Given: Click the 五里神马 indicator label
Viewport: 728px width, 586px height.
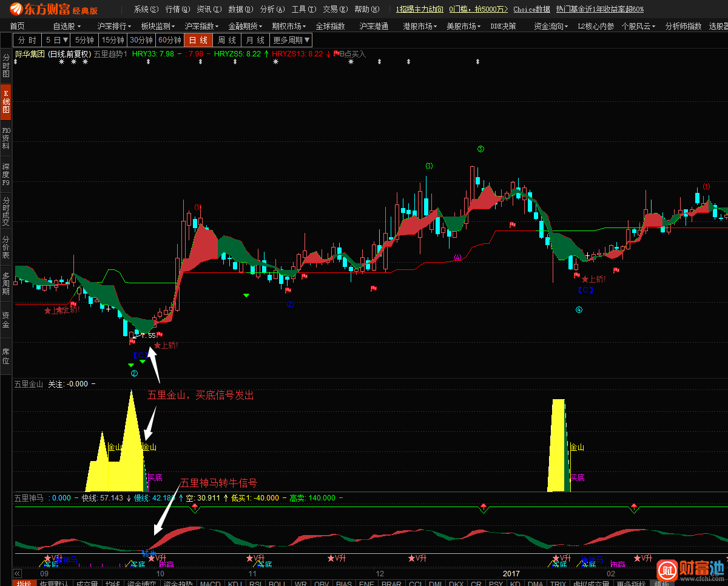Looking at the screenshot, I should coord(29,498).
